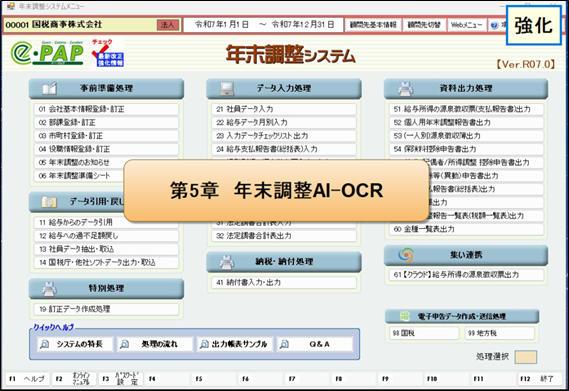The height and width of the screenshot is (391, 569).
Task: Click the データ入力処理 laptop icon
Action: (227, 88)
